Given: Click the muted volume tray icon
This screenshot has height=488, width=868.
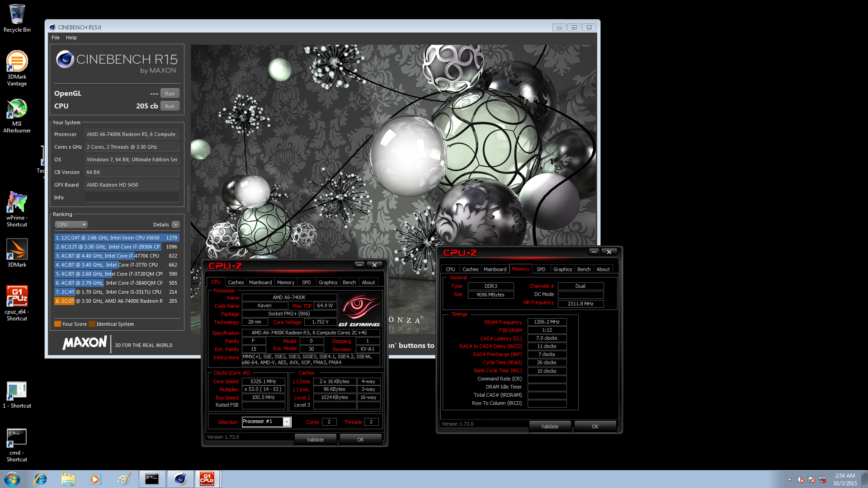Looking at the screenshot, I should point(801,479).
